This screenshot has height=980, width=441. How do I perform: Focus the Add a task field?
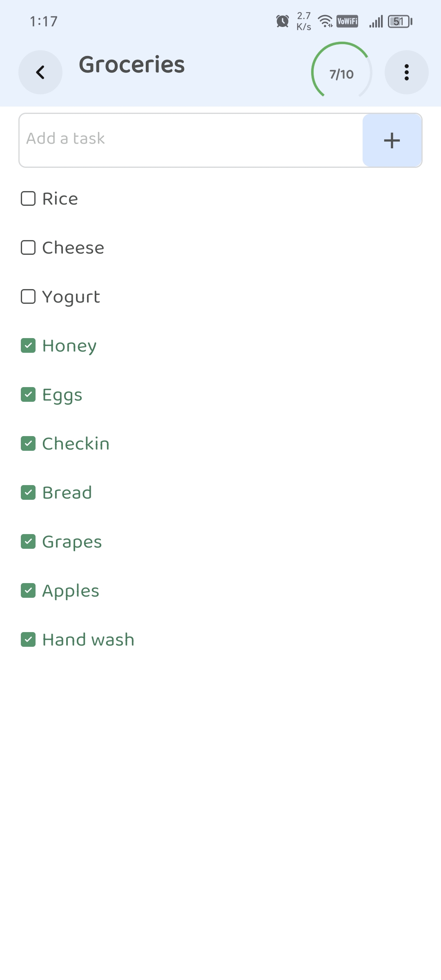(x=191, y=140)
